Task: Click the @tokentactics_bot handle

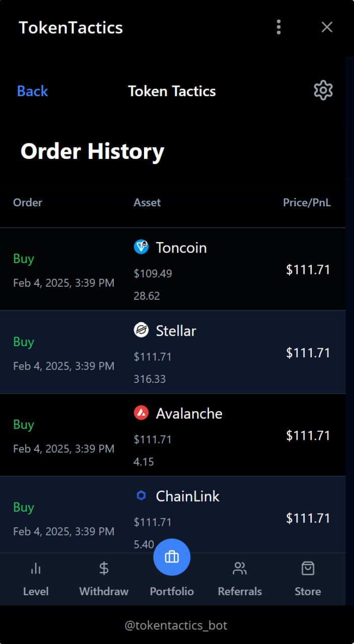Action: pyautogui.click(x=176, y=625)
